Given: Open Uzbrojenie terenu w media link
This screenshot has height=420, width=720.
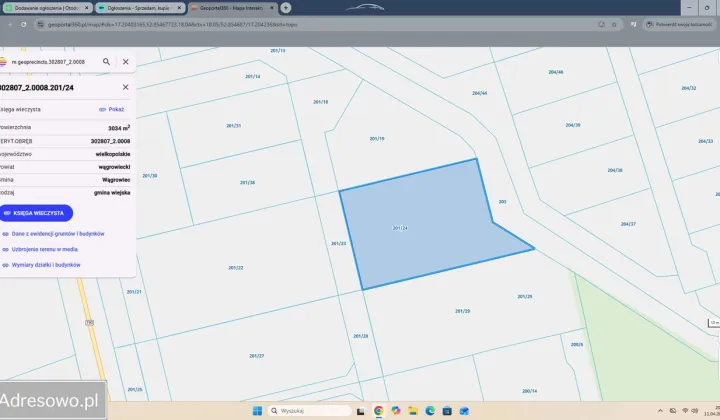Looking at the screenshot, I should [x=44, y=249].
